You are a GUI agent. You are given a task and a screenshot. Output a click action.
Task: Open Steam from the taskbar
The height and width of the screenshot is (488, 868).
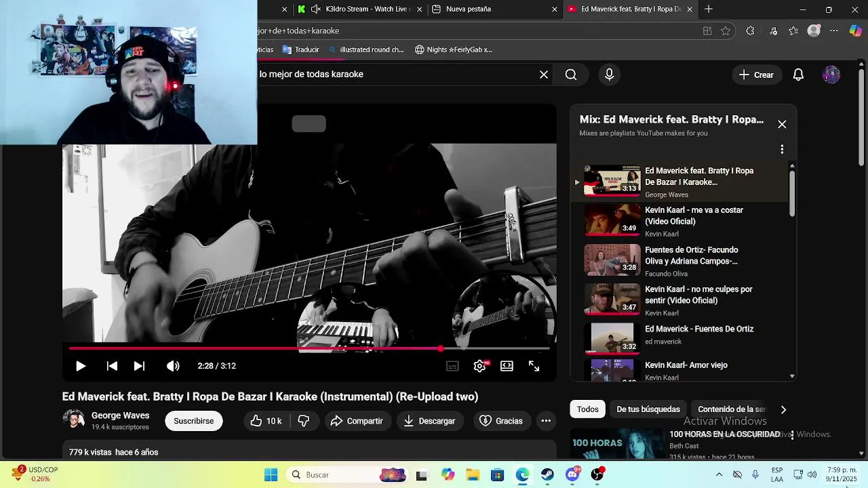(x=548, y=474)
